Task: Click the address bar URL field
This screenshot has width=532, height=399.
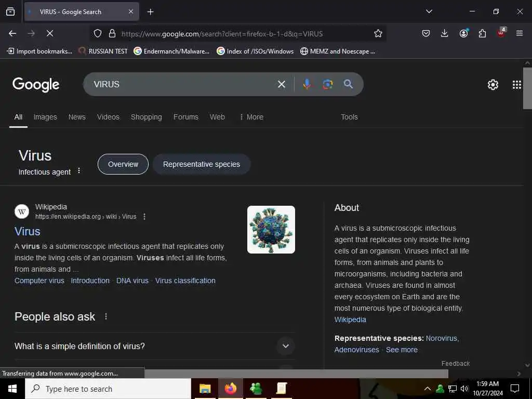Action: [237, 34]
